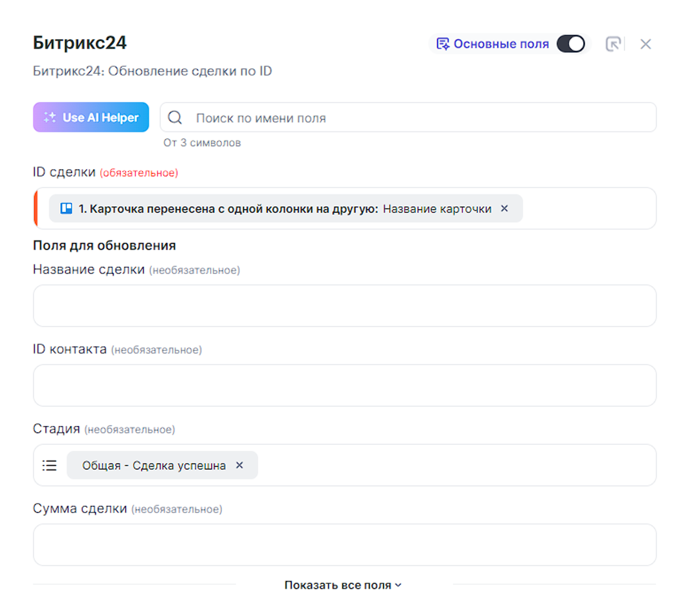Click into the Название сделки input
Screen dimensions: 692x616
(x=344, y=306)
